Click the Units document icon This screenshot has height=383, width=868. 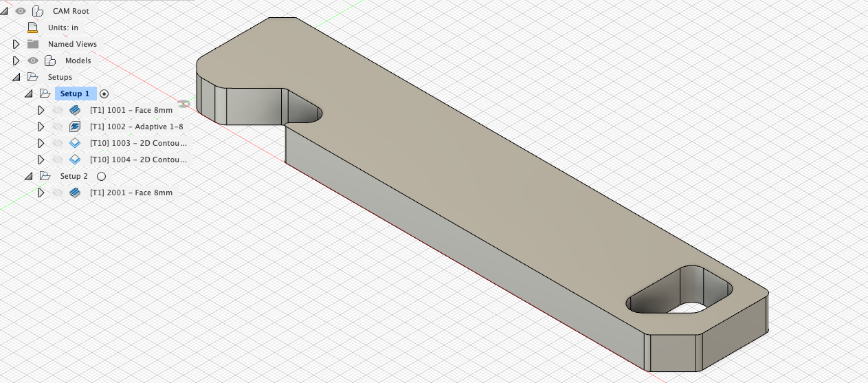click(x=32, y=28)
